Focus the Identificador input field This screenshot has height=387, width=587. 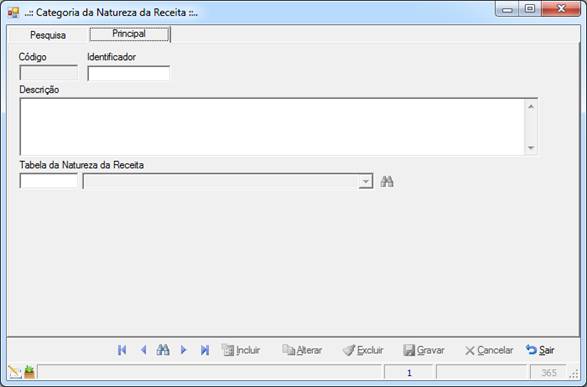[x=128, y=73]
